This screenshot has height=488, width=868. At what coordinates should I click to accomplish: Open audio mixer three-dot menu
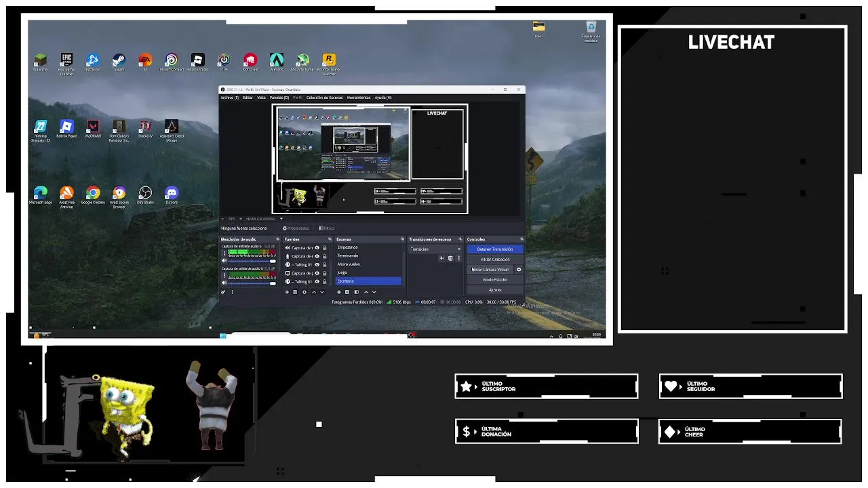[233, 292]
